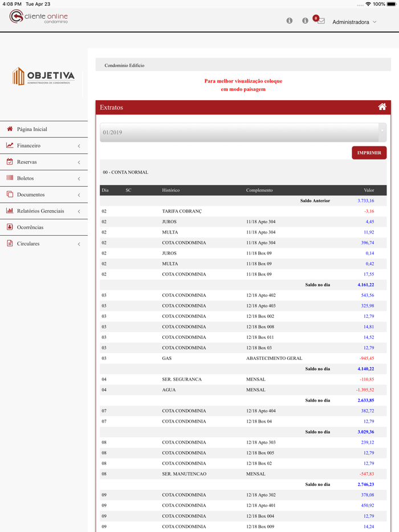Image resolution: width=399 pixels, height=532 pixels.
Task: Click the 396,74 value for Apto 304
Action: click(368, 243)
